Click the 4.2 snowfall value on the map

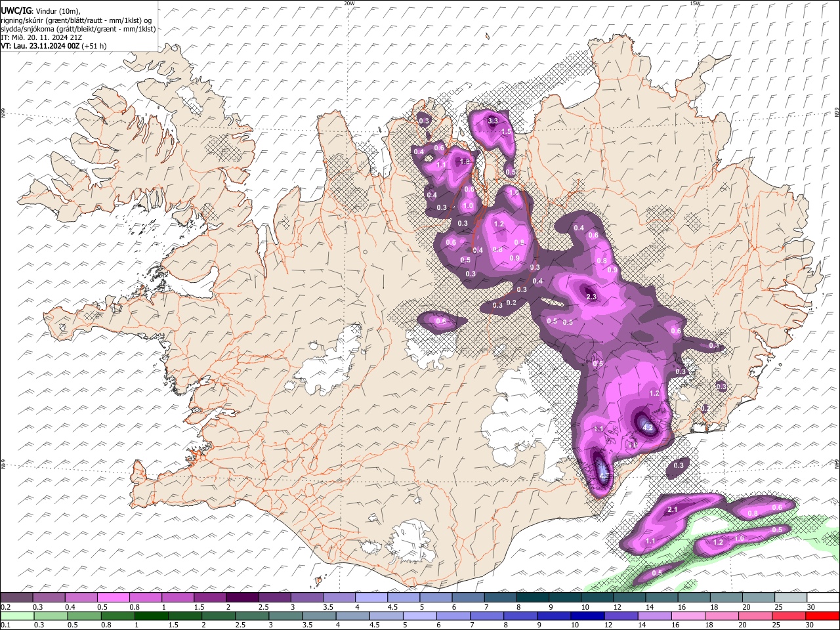648,428
